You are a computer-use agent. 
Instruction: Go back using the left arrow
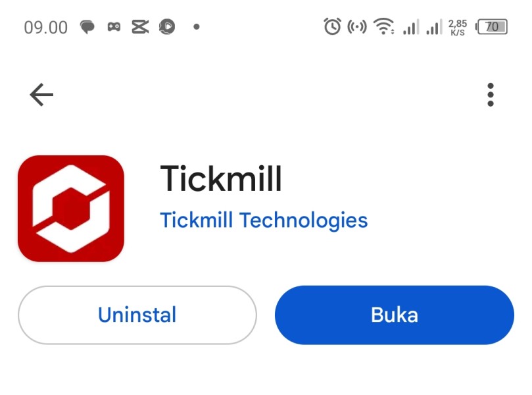(41, 94)
